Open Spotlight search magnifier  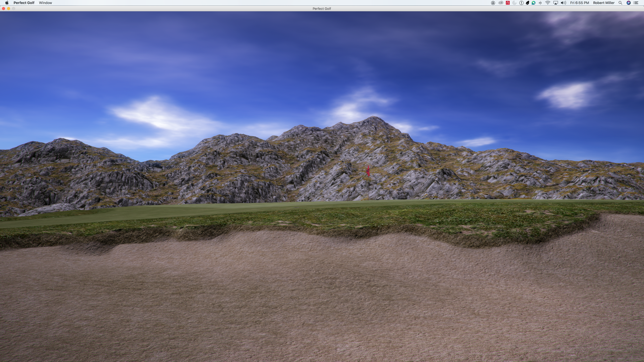[620, 3]
